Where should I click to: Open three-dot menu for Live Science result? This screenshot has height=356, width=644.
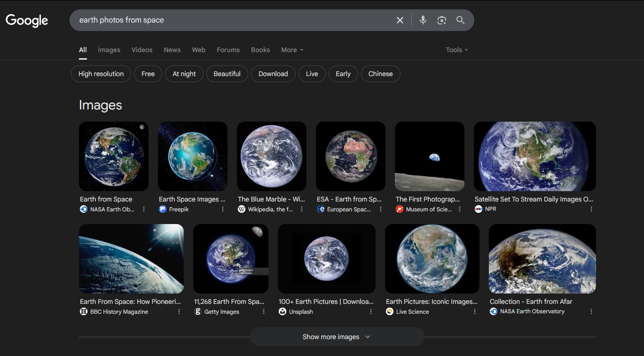pyautogui.click(x=475, y=312)
